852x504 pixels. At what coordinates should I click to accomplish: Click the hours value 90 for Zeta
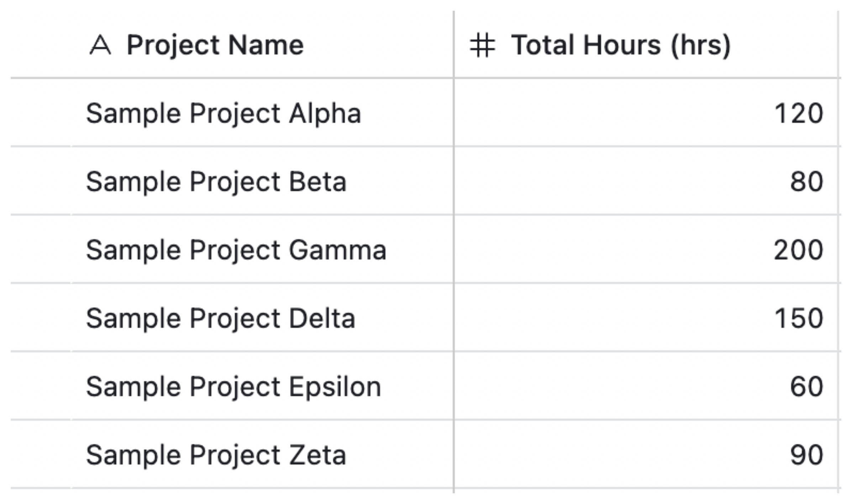point(805,453)
